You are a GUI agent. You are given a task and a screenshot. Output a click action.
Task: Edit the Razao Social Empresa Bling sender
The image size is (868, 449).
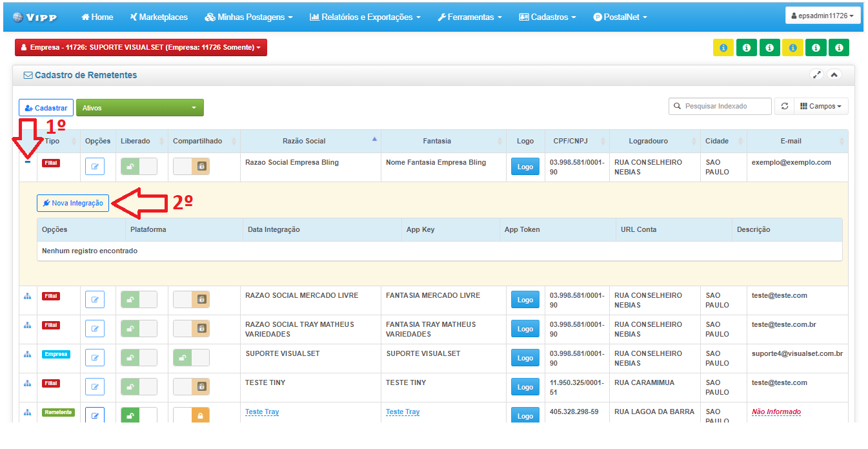[x=95, y=167]
